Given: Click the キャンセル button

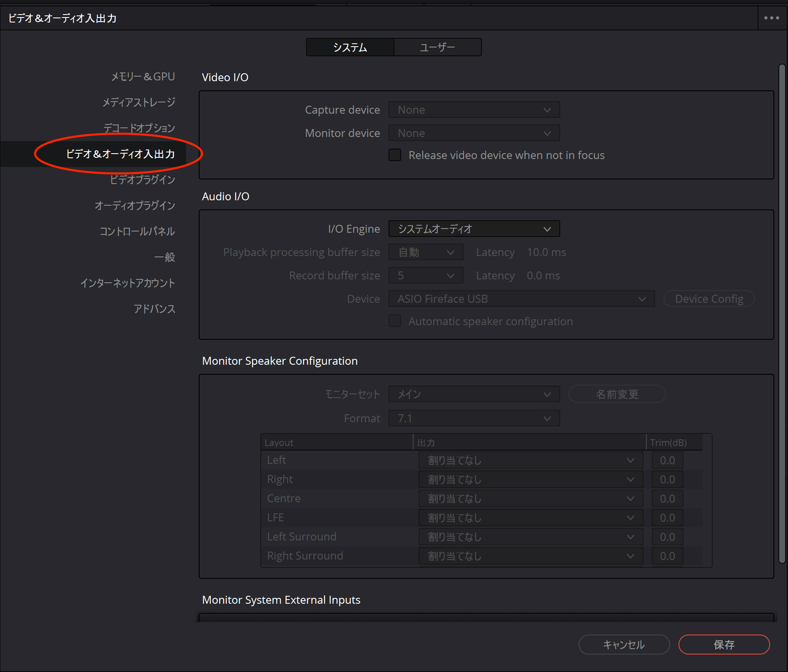Looking at the screenshot, I should point(624,645).
